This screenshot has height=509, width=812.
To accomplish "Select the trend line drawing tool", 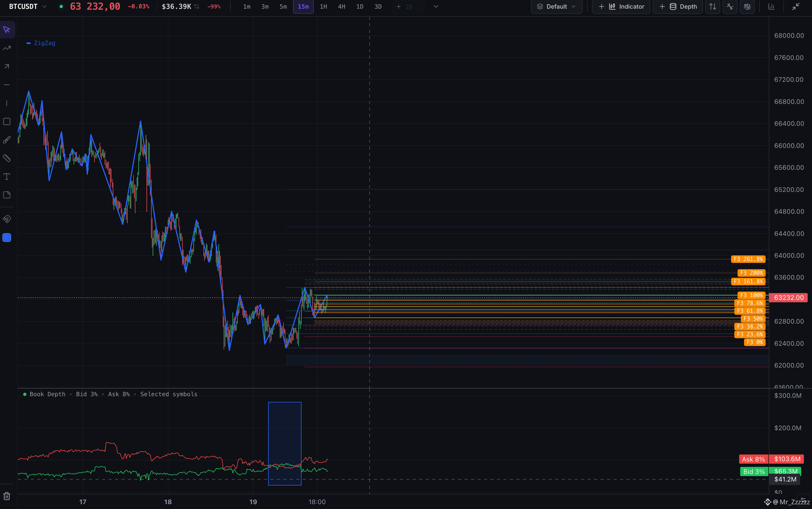I will [x=7, y=48].
